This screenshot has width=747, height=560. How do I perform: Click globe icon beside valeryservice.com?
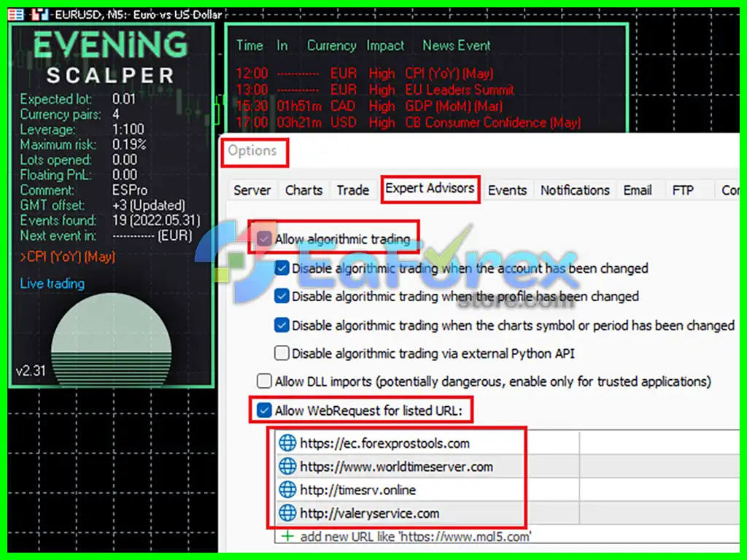click(x=287, y=513)
